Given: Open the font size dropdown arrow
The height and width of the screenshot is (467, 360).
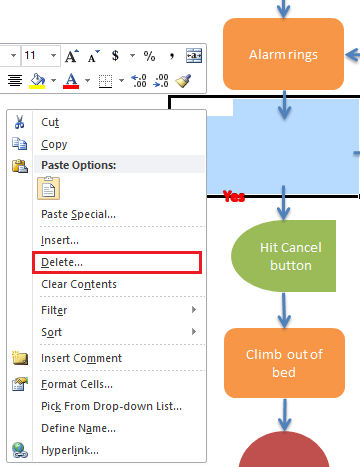Looking at the screenshot, I should [53, 56].
